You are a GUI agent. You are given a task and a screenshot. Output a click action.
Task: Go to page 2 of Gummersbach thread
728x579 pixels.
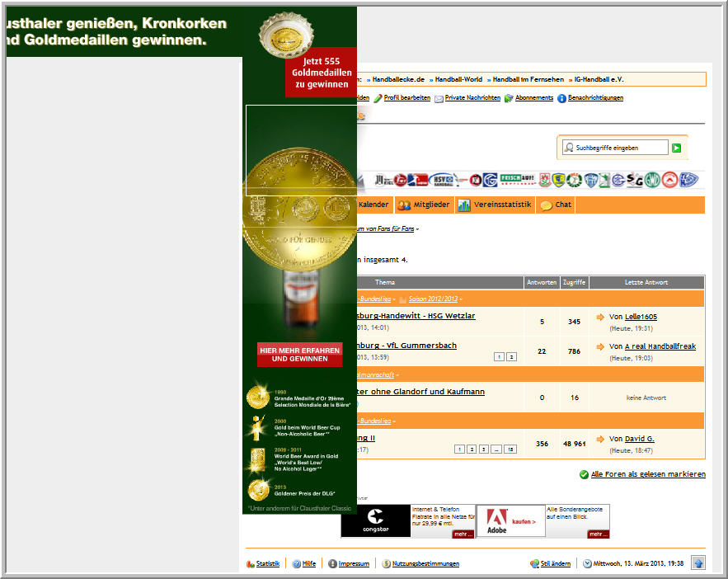click(x=511, y=356)
